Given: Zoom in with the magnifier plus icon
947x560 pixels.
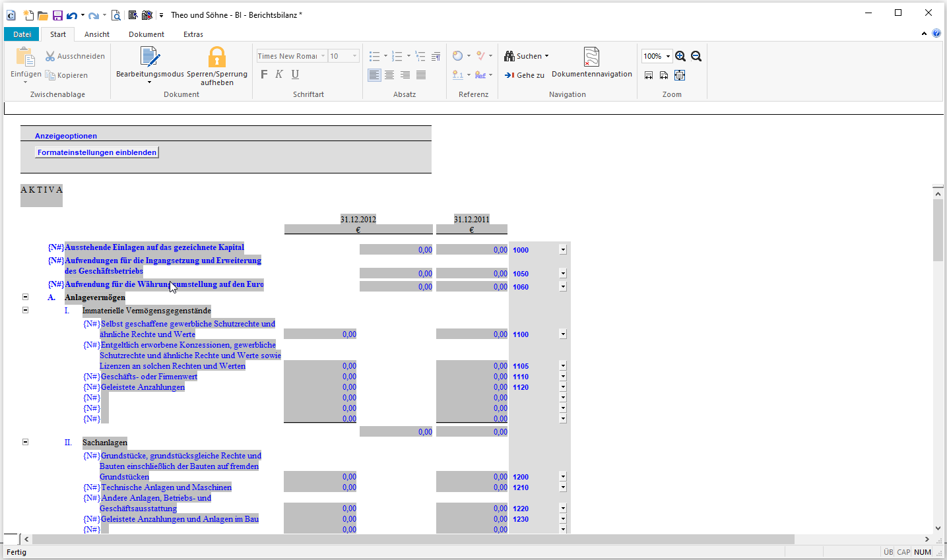Looking at the screenshot, I should 680,56.
